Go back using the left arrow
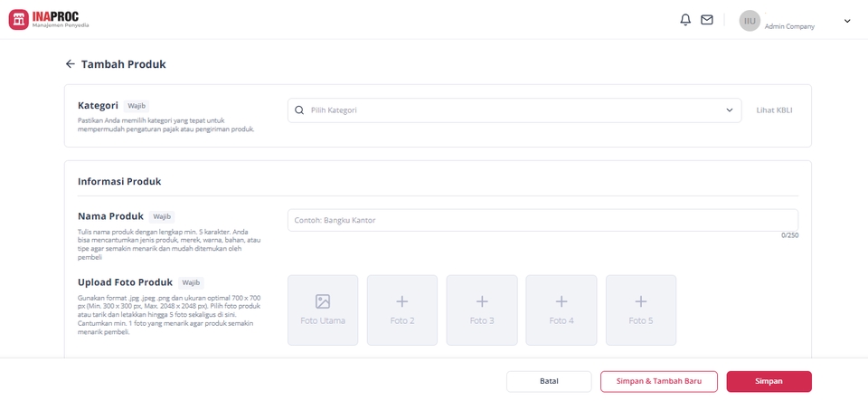This screenshot has width=868, height=401. tap(70, 64)
